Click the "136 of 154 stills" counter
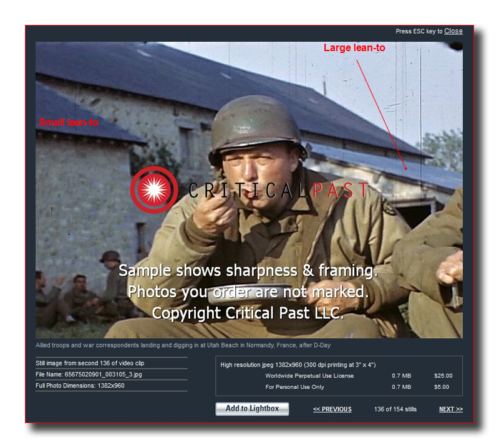 395,409
